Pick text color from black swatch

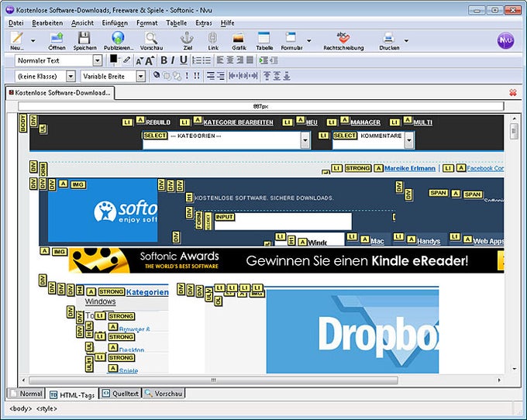pos(114,59)
